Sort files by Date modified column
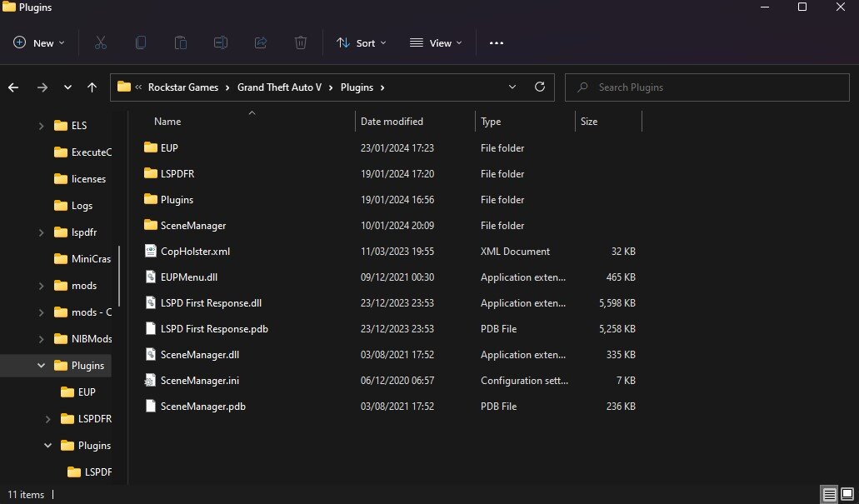Viewport: 859px width, 504px height. coord(392,122)
